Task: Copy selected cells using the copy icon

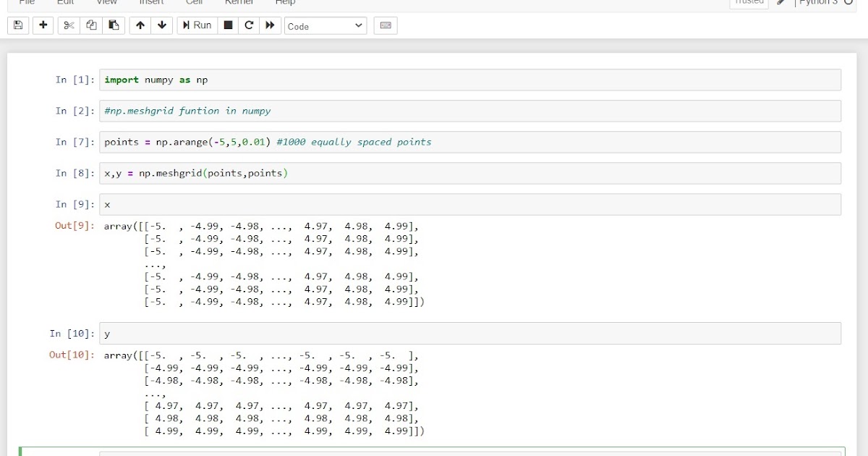Action: (x=90, y=25)
